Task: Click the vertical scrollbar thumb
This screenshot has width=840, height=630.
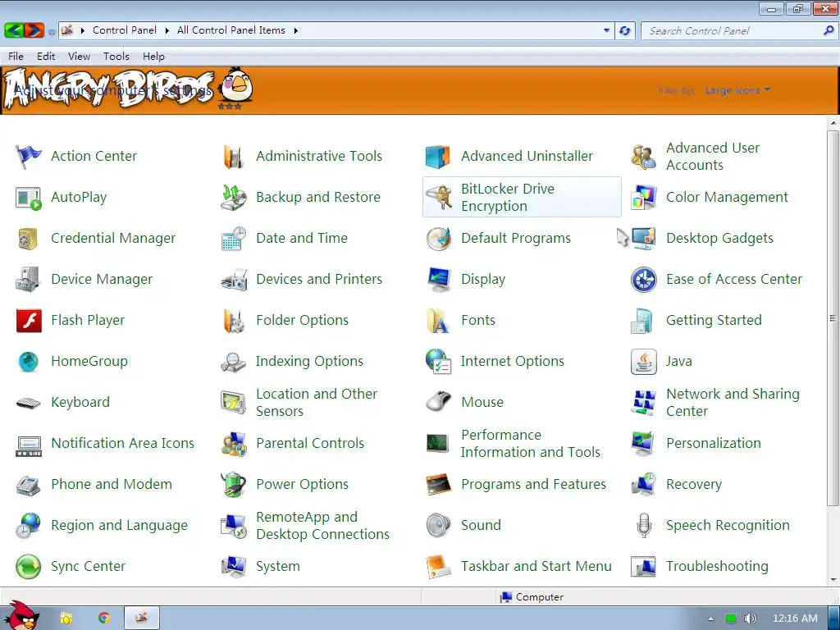Action: pos(833,317)
